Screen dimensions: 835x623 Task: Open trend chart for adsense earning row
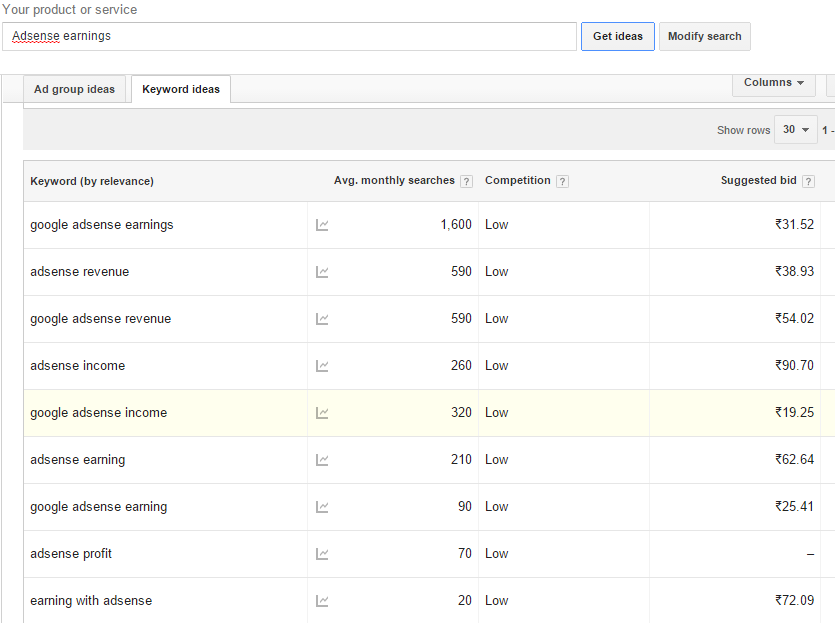tap(322, 460)
